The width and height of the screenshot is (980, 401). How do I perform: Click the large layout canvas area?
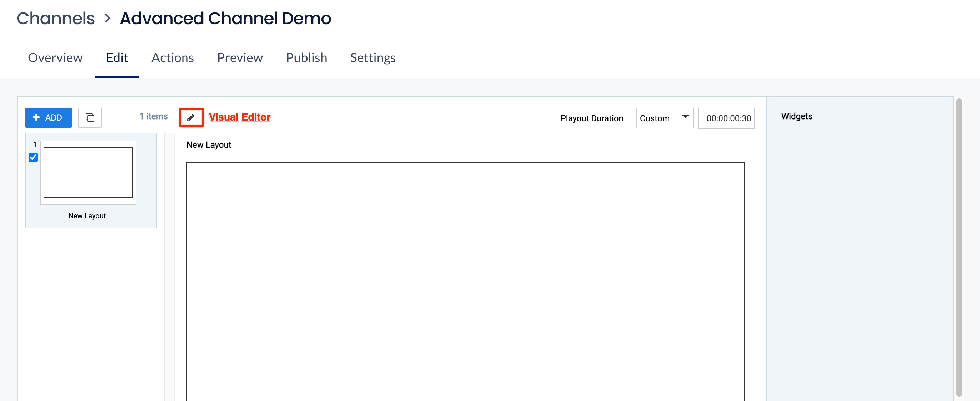465,281
